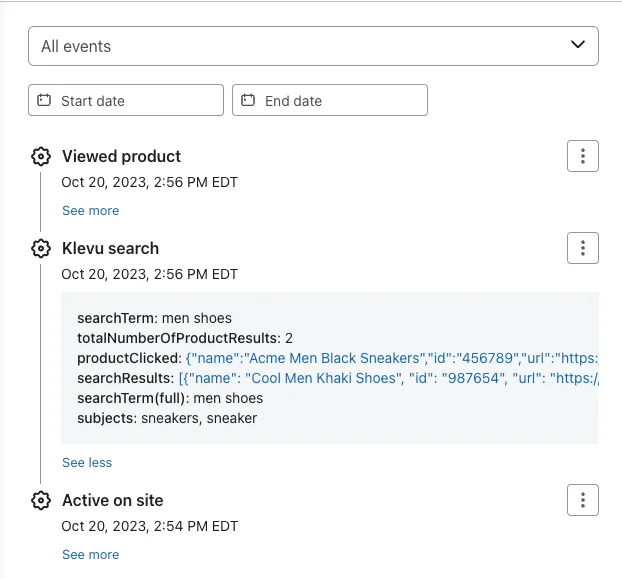Click the Active on site event title
The image size is (622, 579).
pyautogui.click(x=113, y=500)
